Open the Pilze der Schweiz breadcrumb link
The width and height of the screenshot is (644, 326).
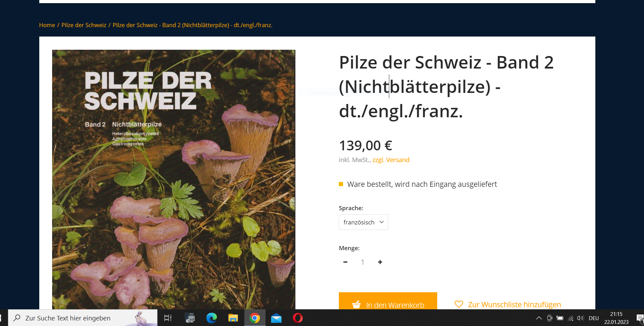tap(84, 25)
